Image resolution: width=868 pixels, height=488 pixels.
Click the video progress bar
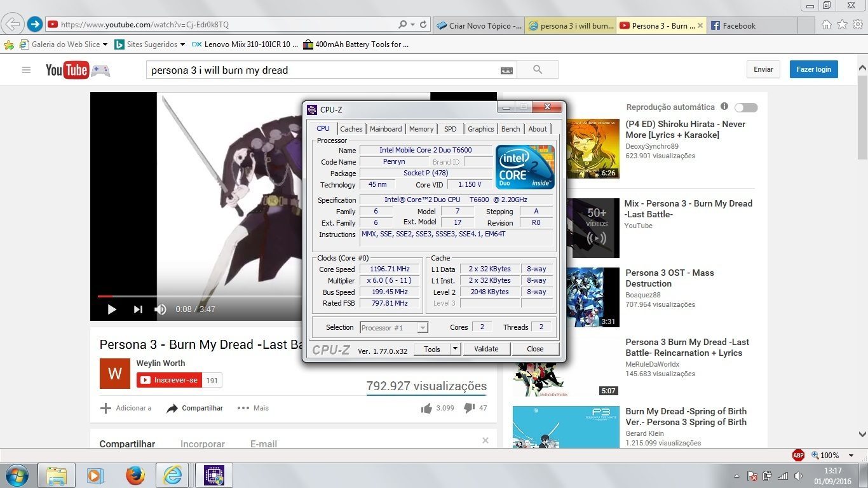point(200,296)
